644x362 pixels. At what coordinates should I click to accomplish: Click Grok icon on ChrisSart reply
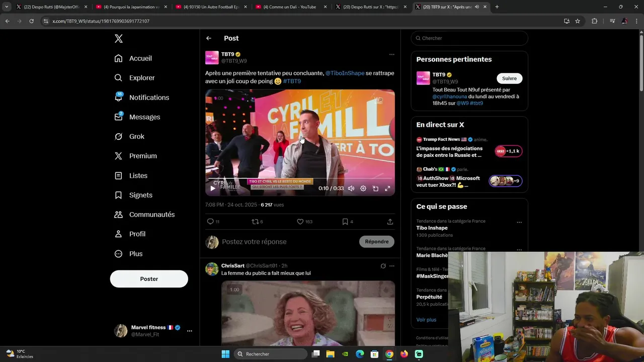tap(383, 266)
